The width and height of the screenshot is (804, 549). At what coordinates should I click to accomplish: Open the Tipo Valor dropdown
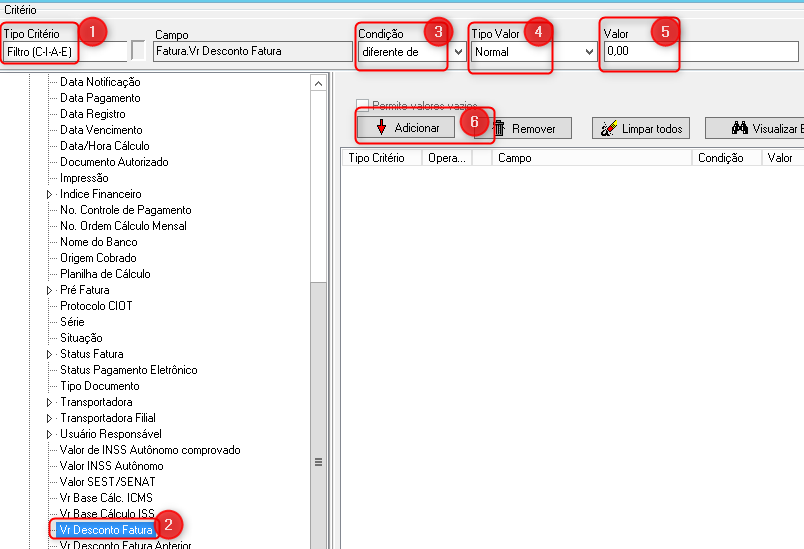(x=589, y=51)
